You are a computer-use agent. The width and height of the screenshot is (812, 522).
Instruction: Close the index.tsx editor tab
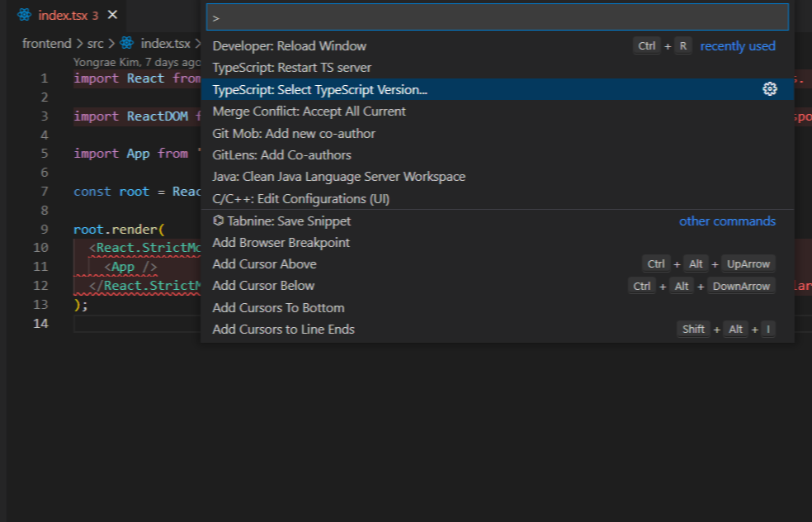tap(112, 15)
